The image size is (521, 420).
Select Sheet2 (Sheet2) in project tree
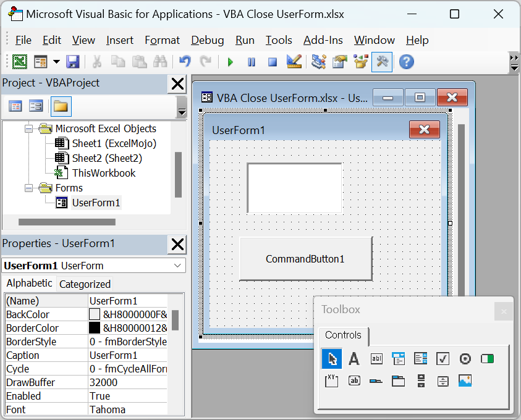pyautogui.click(x=107, y=158)
